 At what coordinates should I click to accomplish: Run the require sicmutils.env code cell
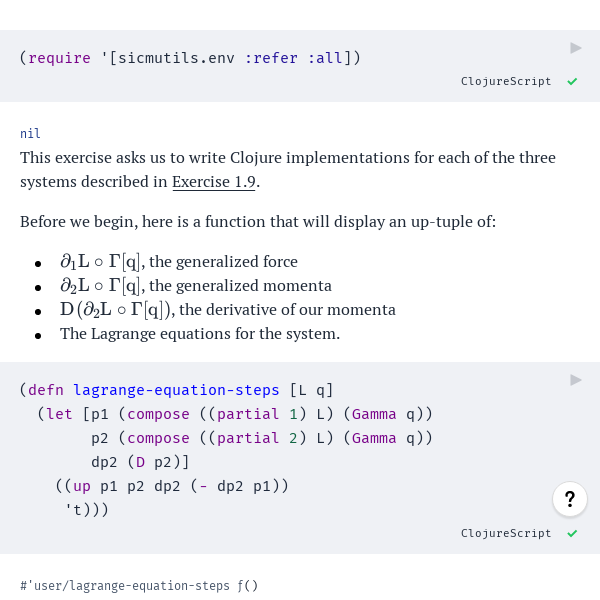576,48
